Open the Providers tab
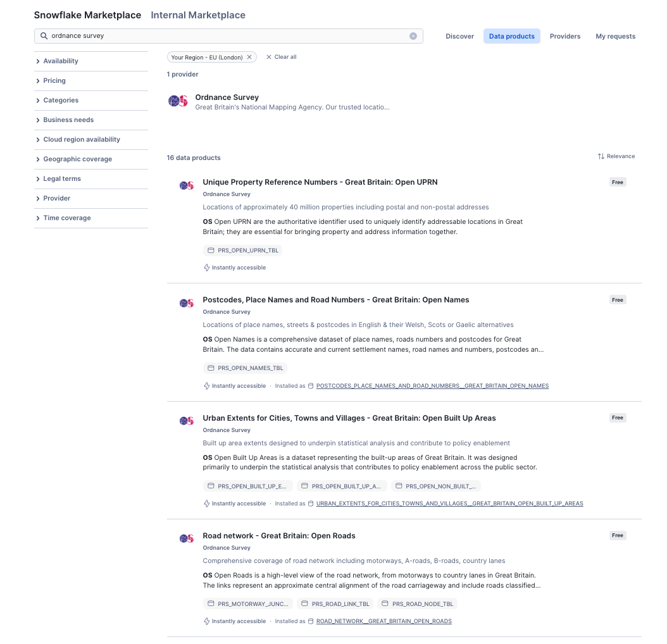This screenshot has width=667, height=644. [x=565, y=36]
